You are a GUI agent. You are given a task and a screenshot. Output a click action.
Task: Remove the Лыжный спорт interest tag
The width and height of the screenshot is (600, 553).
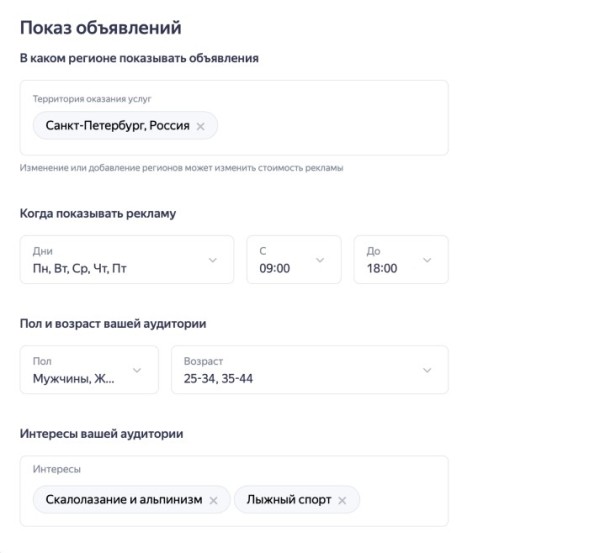342,500
